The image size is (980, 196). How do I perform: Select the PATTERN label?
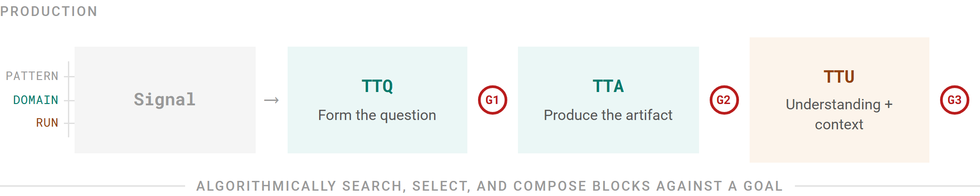tap(32, 76)
